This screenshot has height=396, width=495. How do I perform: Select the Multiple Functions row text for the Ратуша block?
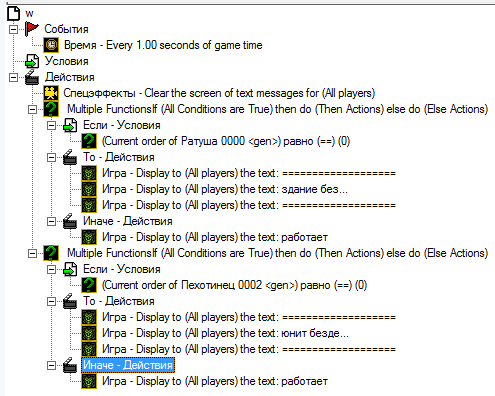click(277, 109)
